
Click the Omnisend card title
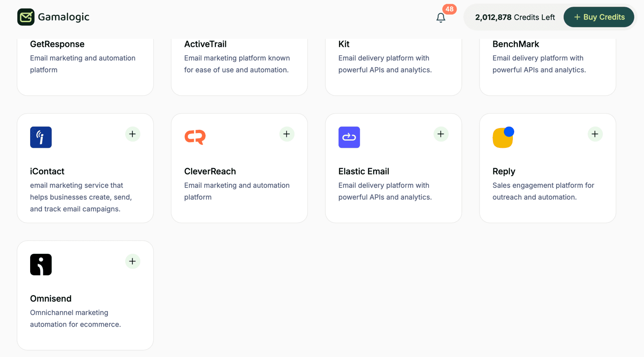click(x=51, y=298)
